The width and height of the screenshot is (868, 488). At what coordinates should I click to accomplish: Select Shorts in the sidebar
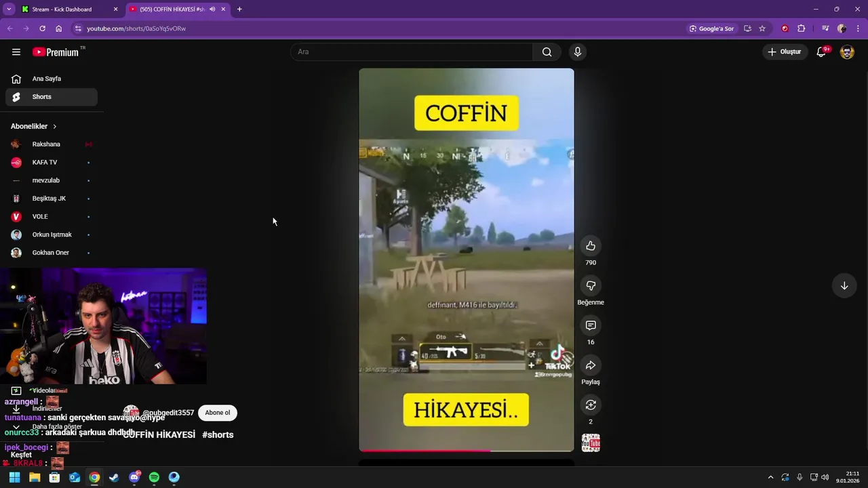click(52, 97)
